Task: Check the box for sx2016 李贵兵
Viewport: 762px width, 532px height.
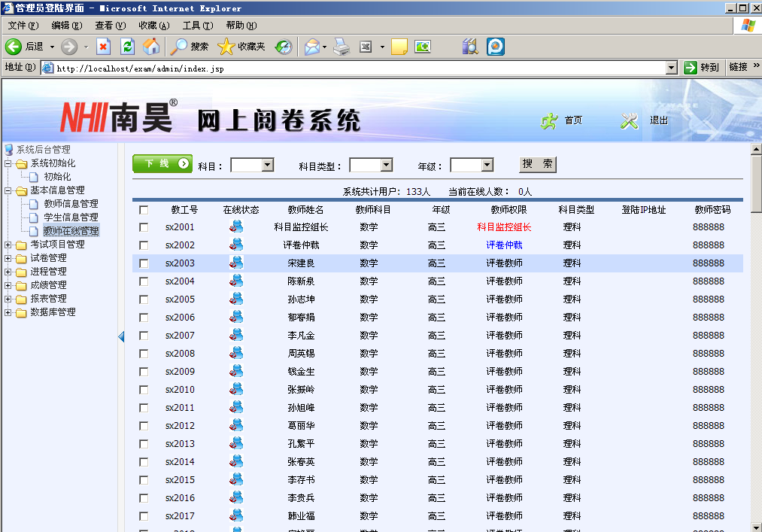Action: point(144,498)
